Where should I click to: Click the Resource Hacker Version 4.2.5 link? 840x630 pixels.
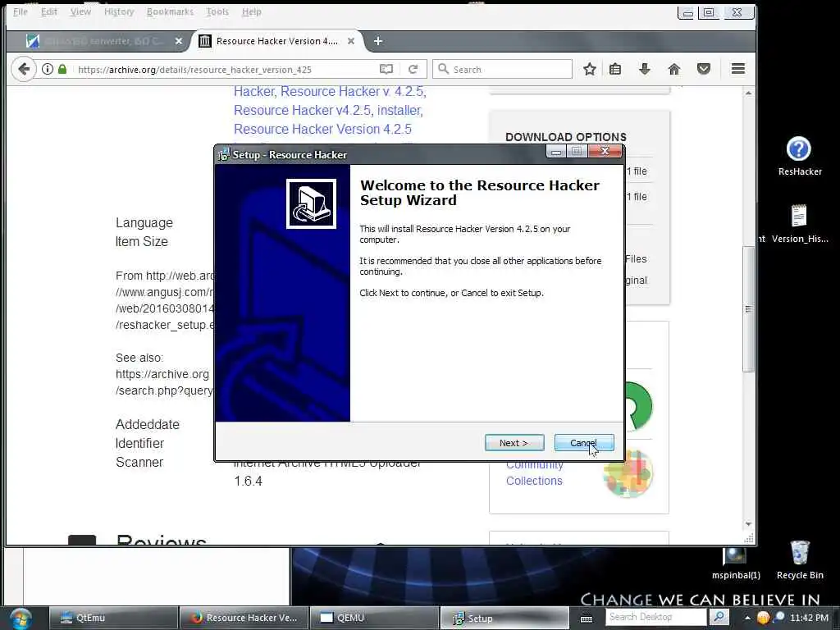(322, 129)
